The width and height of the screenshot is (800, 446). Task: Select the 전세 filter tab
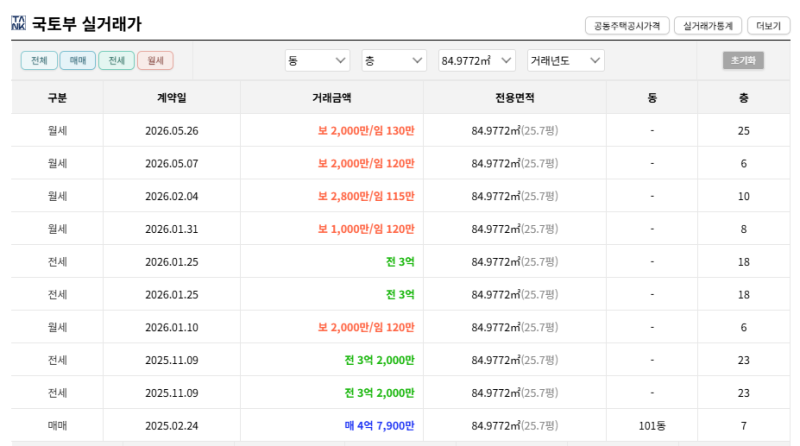click(116, 61)
